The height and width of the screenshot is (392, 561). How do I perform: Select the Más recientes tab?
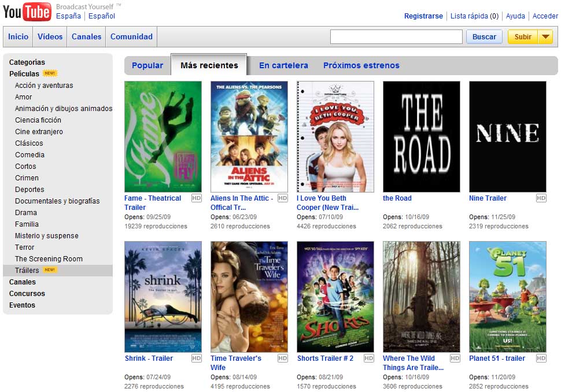[209, 65]
